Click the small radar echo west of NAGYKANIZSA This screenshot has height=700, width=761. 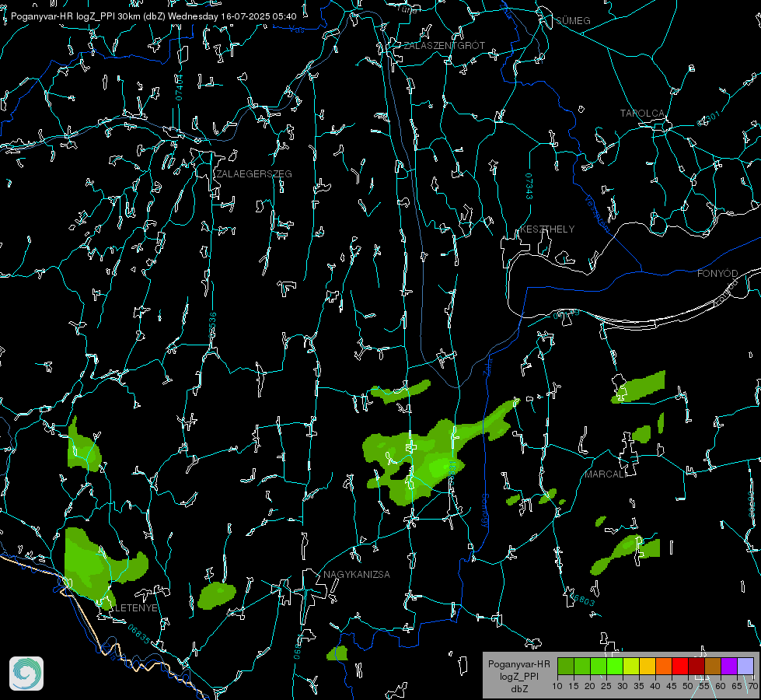pyautogui.click(x=216, y=595)
